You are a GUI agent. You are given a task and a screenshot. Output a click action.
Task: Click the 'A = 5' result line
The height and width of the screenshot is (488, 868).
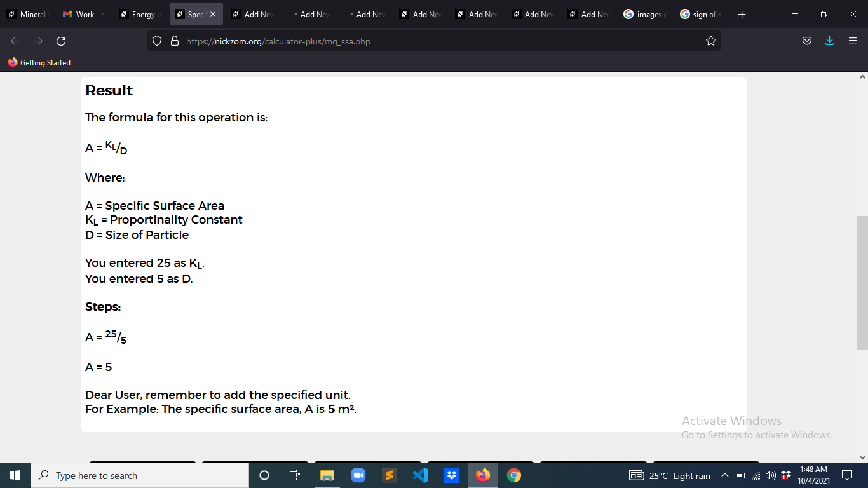[98, 367]
